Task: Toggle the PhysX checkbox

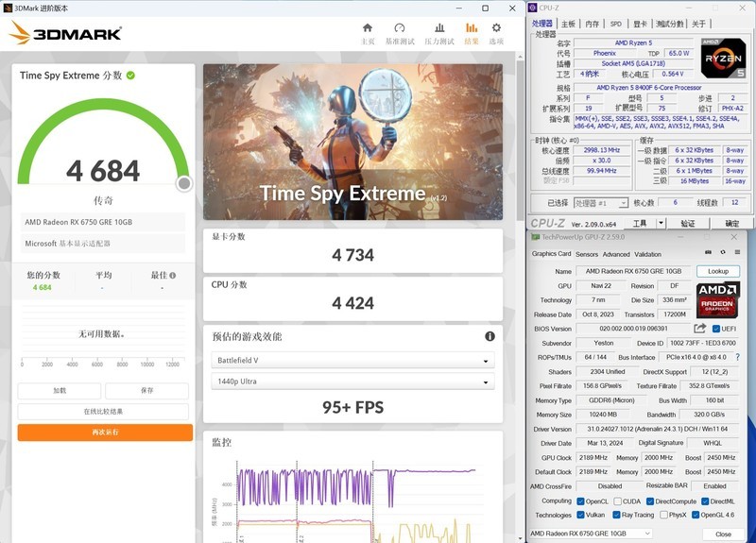Action: (663, 515)
